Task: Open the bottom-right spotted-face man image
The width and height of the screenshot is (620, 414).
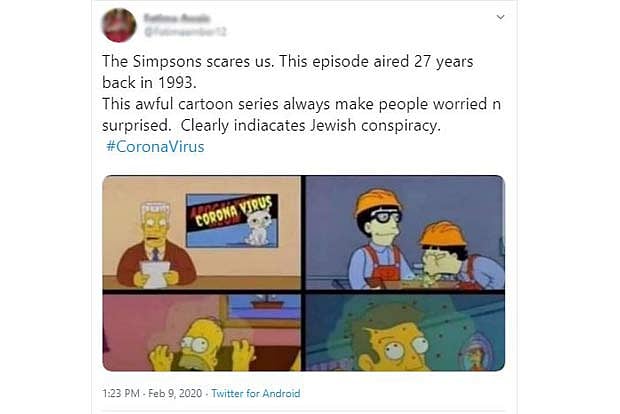Action: pyautogui.click(x=405, y=333)
